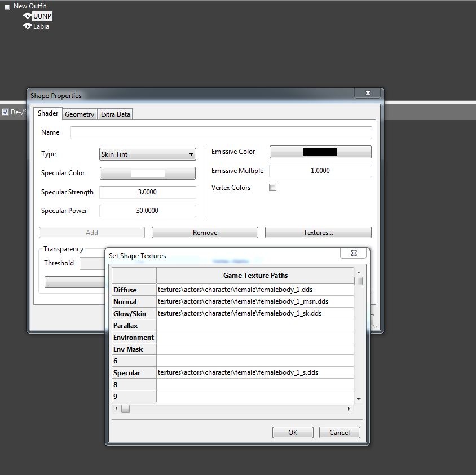The width and height of the screenshot is (476, 475).
Task: Click the shader Name input field
Action: (221, 132)
